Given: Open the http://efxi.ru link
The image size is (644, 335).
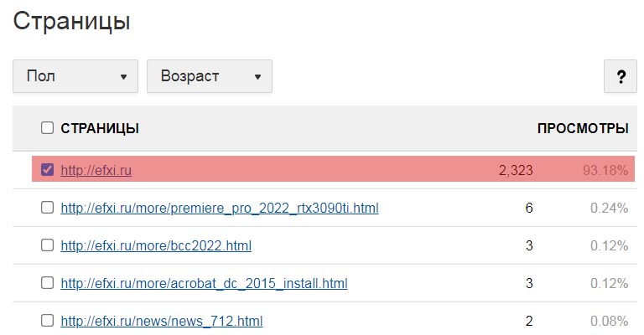Looking at the screenshot, I should point(96,170).
